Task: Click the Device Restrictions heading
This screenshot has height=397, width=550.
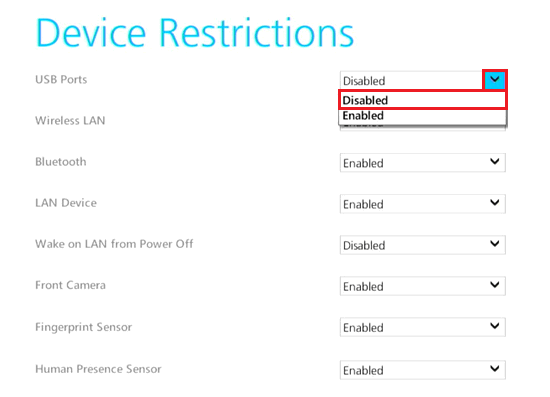Action: (x=195, y=33)
